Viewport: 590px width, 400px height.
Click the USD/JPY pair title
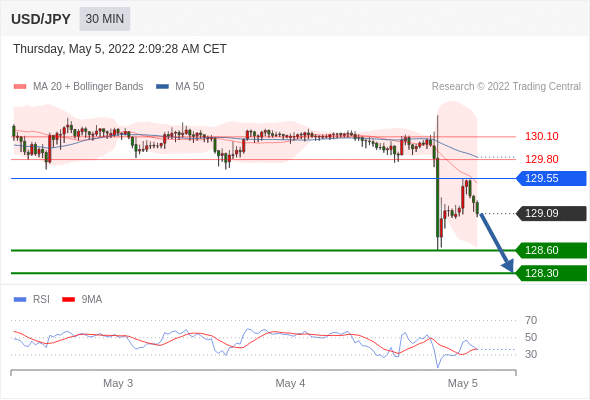[x=41, y=19]
